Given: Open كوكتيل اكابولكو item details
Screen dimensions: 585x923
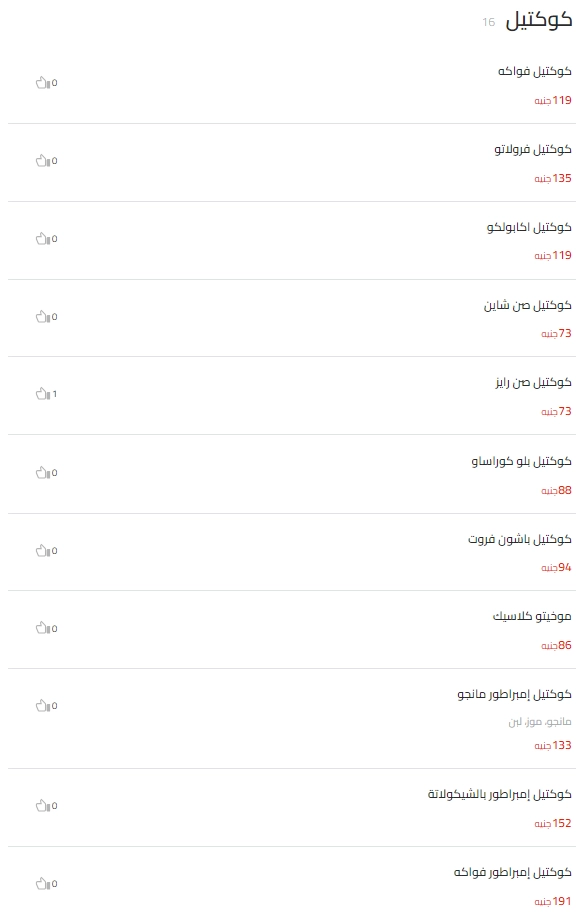Looking at the screenshot, I should click(x=529, y=227).
